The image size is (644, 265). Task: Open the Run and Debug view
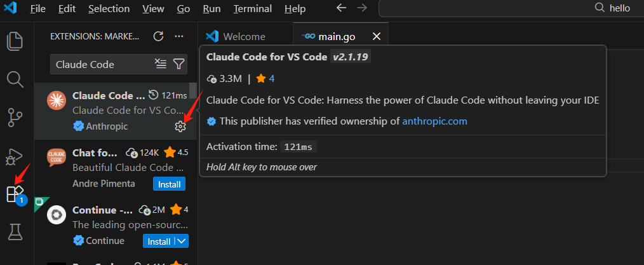pos(15,156)
